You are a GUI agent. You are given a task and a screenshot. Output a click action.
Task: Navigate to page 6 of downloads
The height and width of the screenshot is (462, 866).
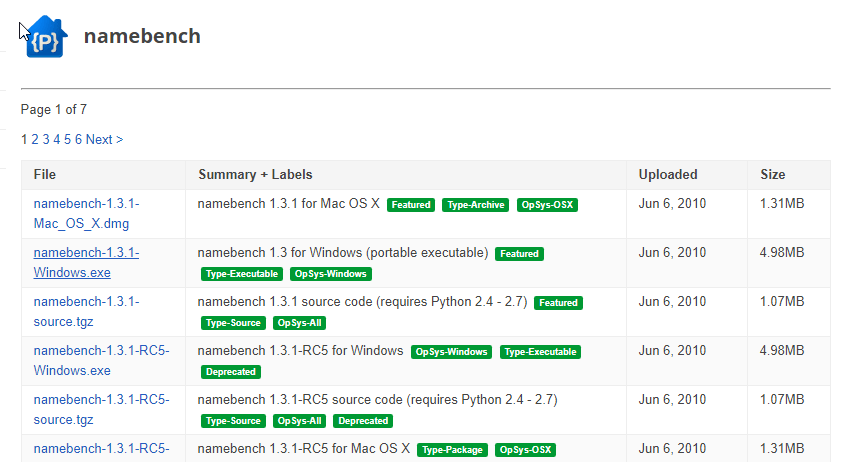[78, 140]
